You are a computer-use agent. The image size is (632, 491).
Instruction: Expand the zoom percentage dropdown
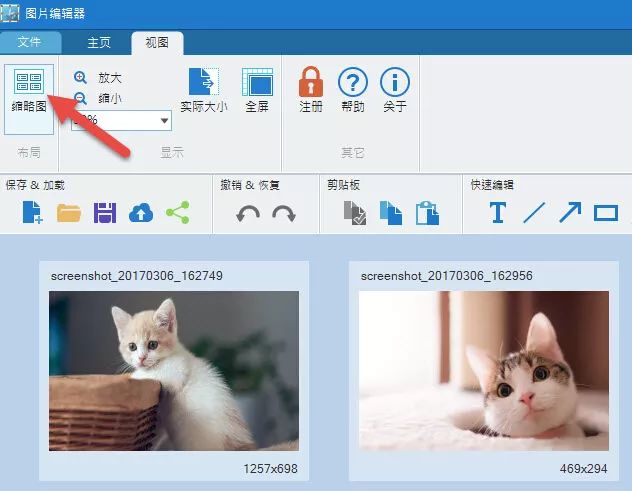tap(164, 121)
